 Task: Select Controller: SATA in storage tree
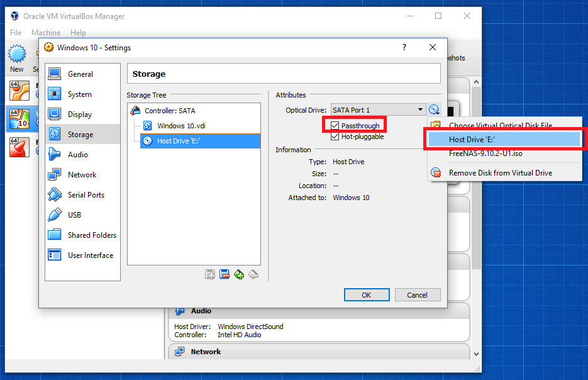[170, 111]
